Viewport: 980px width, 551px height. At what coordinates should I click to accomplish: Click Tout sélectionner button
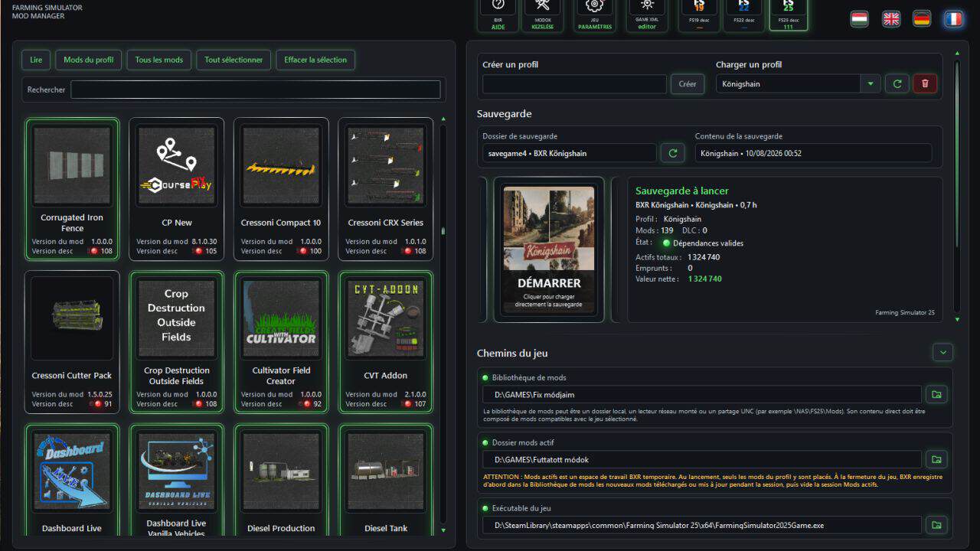(x=234, y=60)
